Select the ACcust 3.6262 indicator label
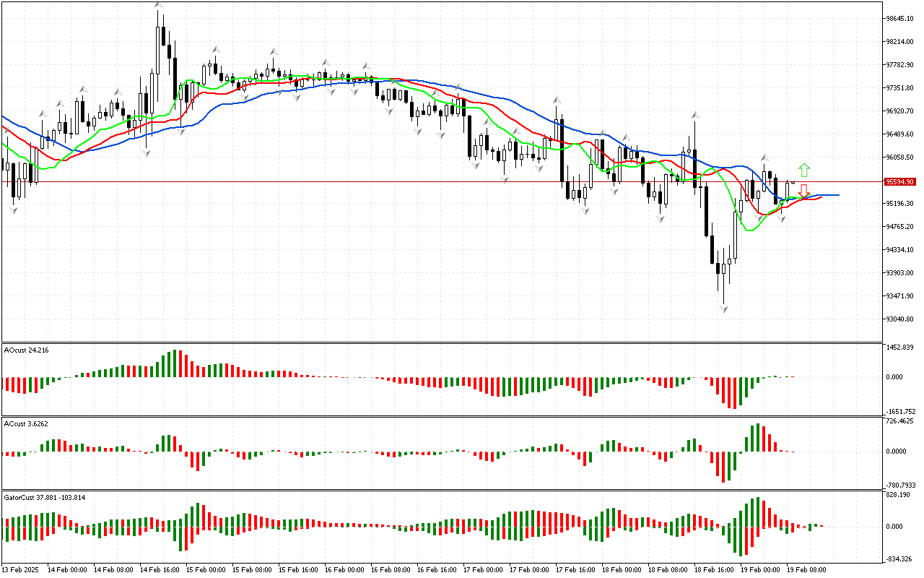 pyautogui.click(x=26, y=424)
